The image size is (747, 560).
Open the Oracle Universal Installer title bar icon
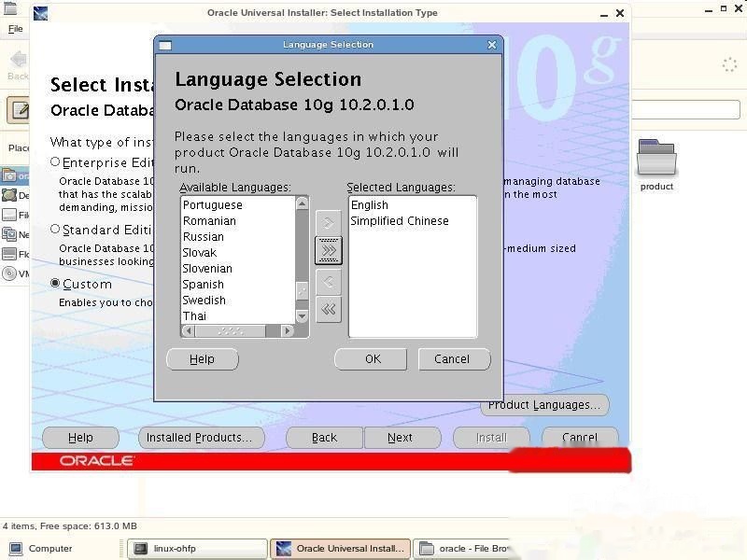[x=40, y=13]
